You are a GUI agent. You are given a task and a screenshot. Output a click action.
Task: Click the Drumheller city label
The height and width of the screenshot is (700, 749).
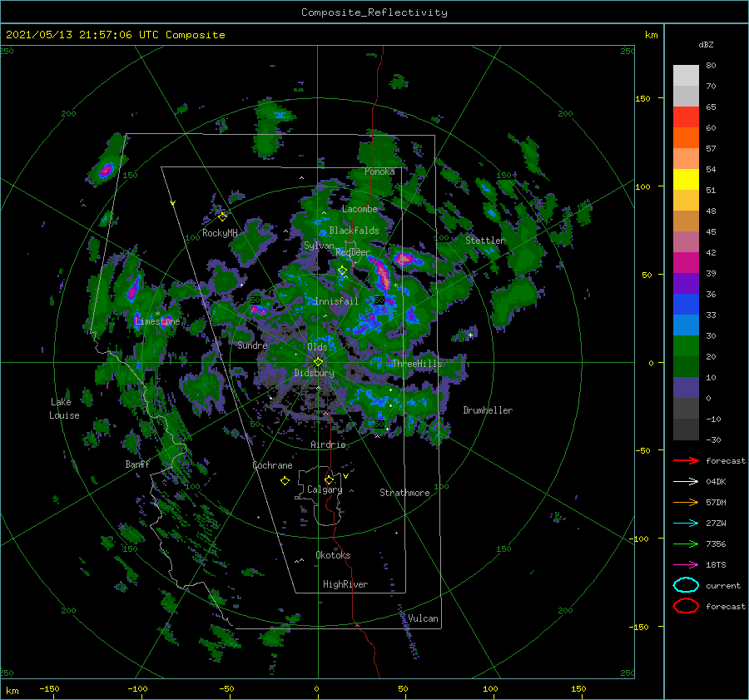pyautogui.click(x=488, y=410)
